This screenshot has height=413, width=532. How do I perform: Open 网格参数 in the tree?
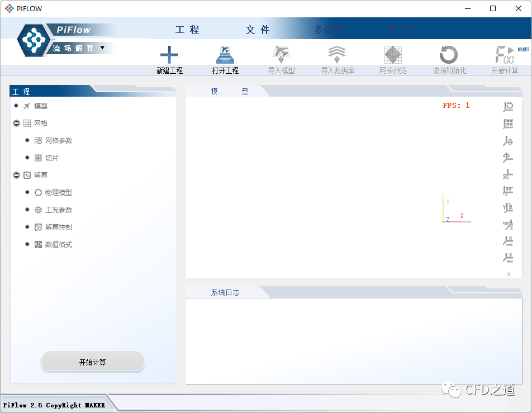click(x=59, y=140)
